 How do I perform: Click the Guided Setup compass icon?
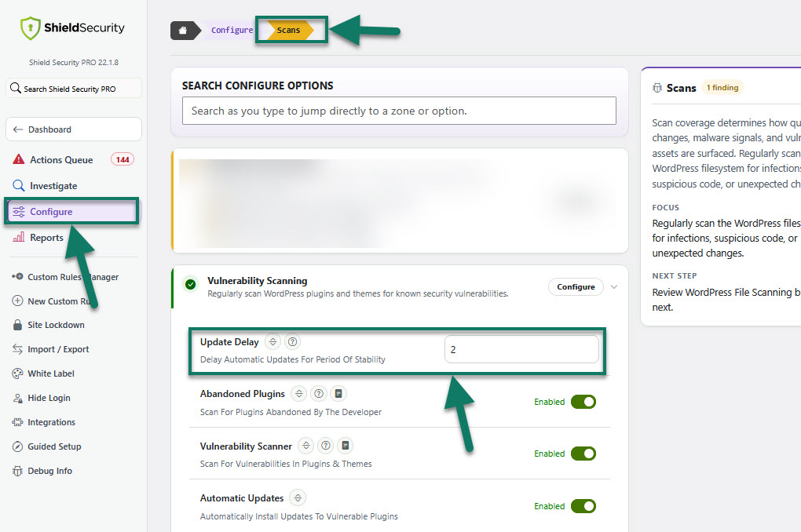[17, 446]
